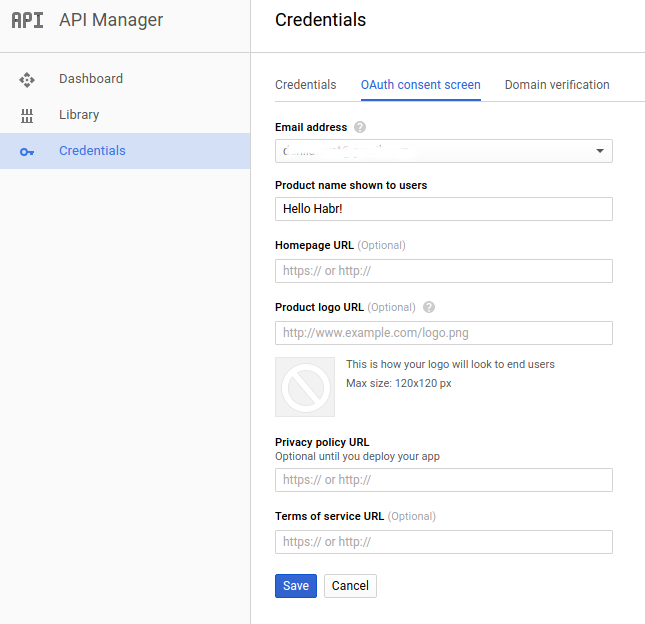Viewport: 645px width, 624px height.
Task: Click the Dashboard icon in sidebar
Action: click(x=27, y=79)
